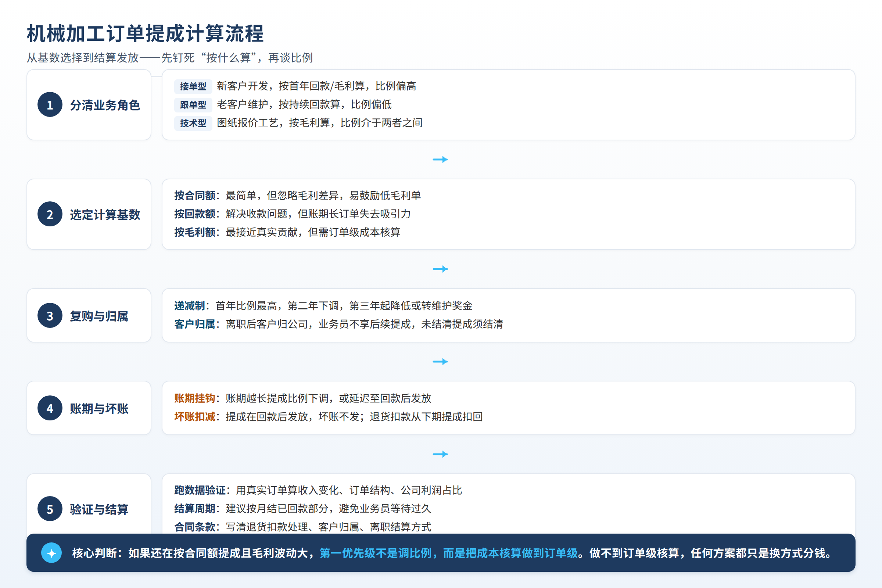This screenshot has height=588, width=882.
Task: Click the 账期与坏账 step label
Action: pos(99,408)
